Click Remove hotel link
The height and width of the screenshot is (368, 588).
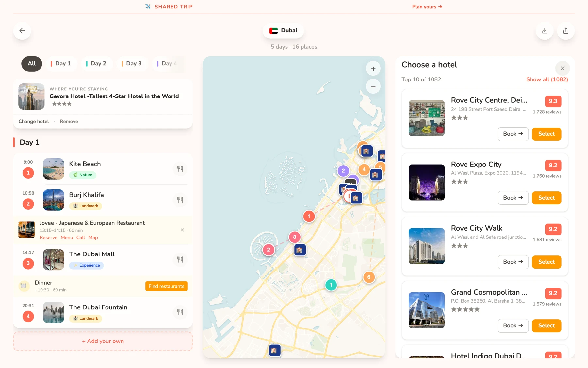point(69,121)
